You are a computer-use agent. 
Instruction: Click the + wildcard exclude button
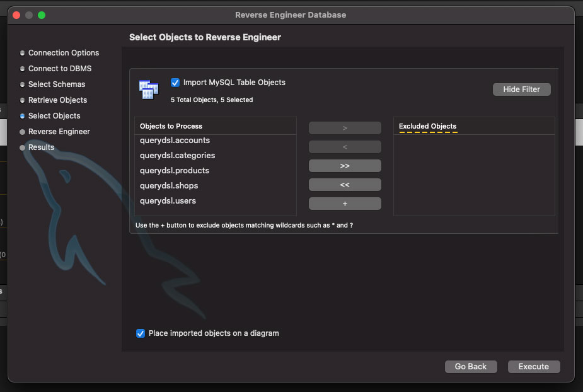pyautogui.click(x=345, y=204)
